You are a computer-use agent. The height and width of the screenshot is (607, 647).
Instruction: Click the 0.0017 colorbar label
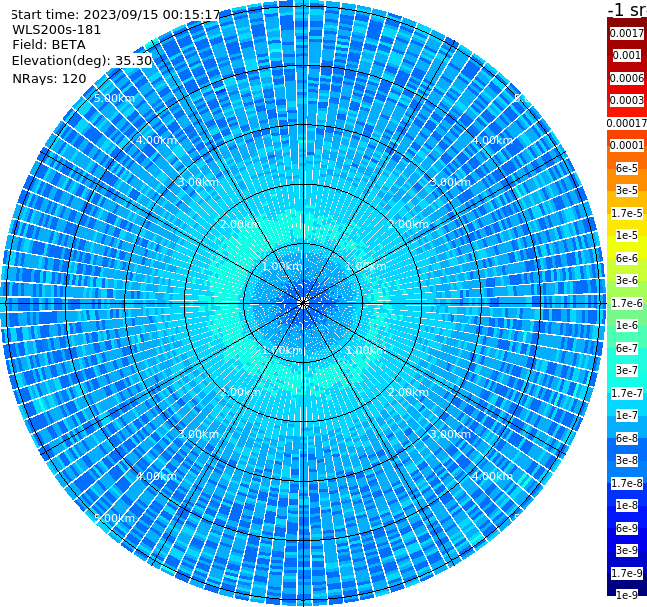(x=627, y=33)
